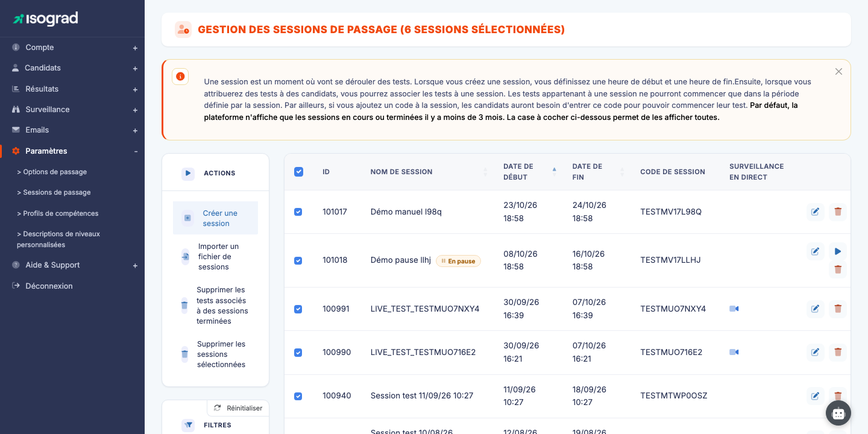Click the Déconnexion logout icon

16,286
